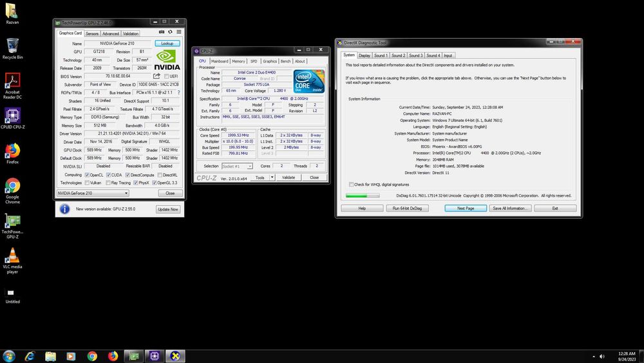Switch to the Validation tab in GPU-Z
This screenshot has width=644, height=363.
coord(131,34)
